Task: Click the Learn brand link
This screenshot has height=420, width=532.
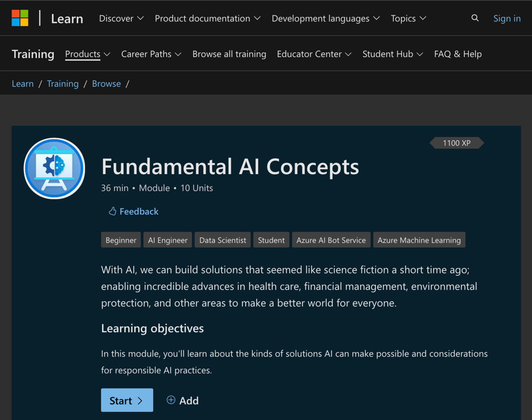Action: (67, 19)
